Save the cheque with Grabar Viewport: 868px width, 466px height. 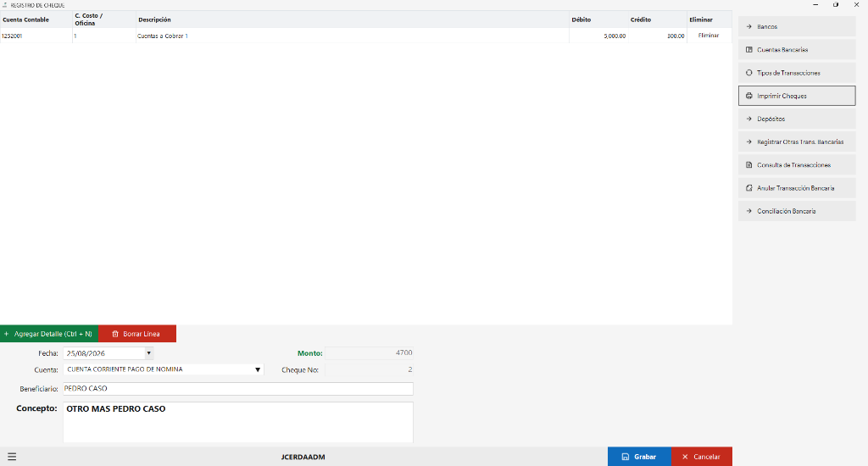click(639, 457)
